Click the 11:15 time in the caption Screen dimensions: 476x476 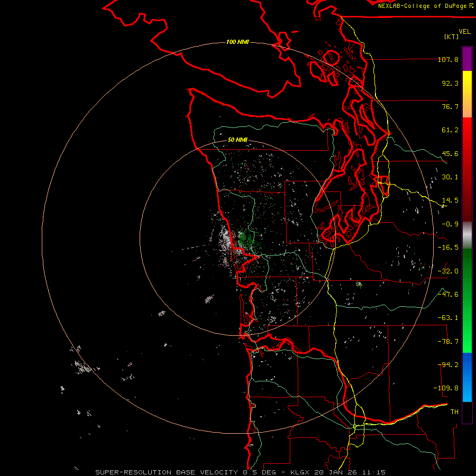click(x=374, y=472)
